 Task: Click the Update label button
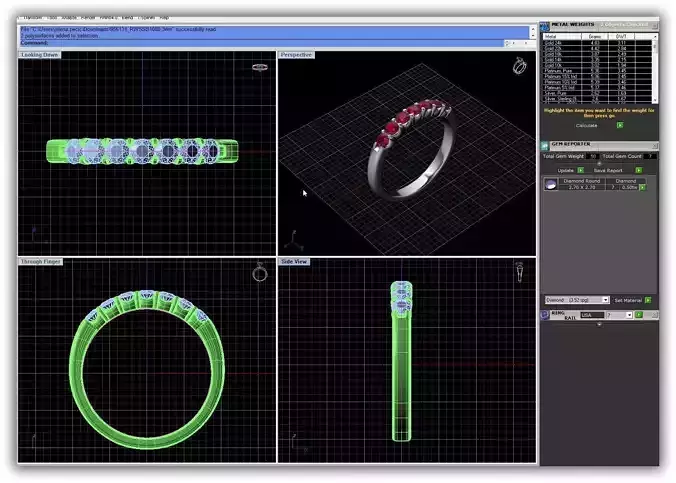coord(565,170)
